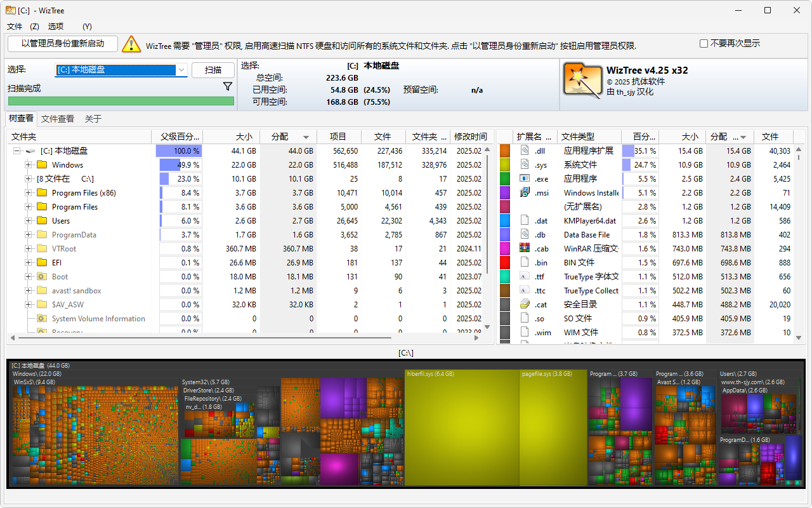Click the 以管理员身份重新启动 button
Viewport: 812px width, 508px height.
point(63,44)
